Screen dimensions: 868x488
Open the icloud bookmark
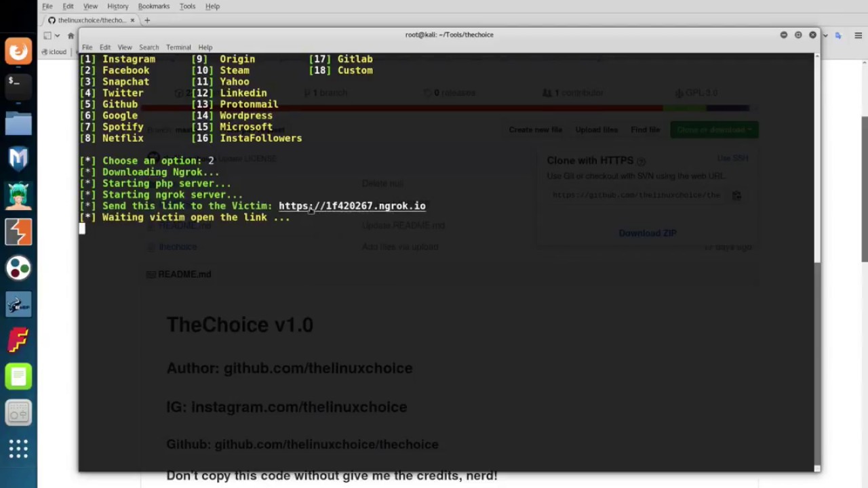point(54,52)
